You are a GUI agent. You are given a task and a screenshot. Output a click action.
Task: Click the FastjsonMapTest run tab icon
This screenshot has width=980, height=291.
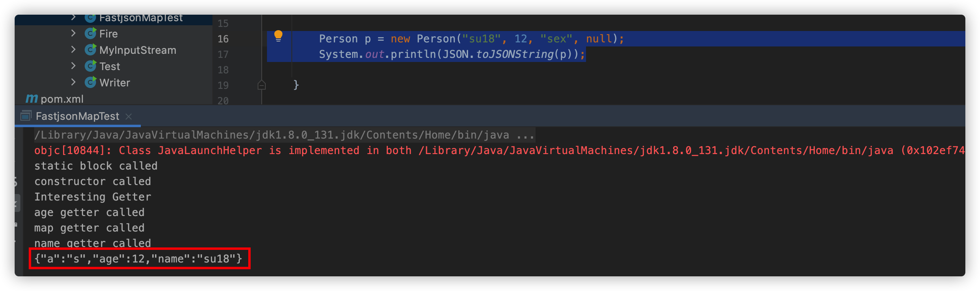[x=26, y=116]
